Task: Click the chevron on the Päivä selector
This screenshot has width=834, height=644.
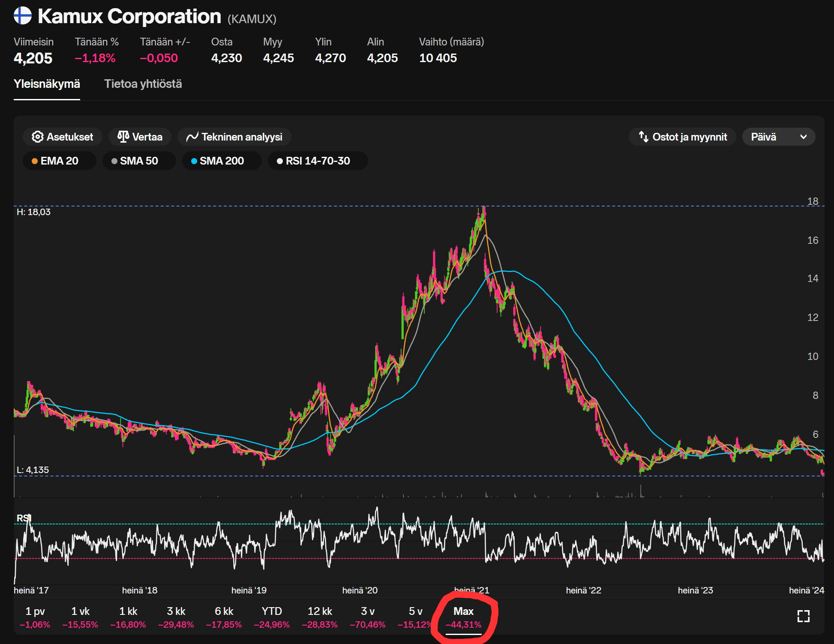Action: (803, 137)
